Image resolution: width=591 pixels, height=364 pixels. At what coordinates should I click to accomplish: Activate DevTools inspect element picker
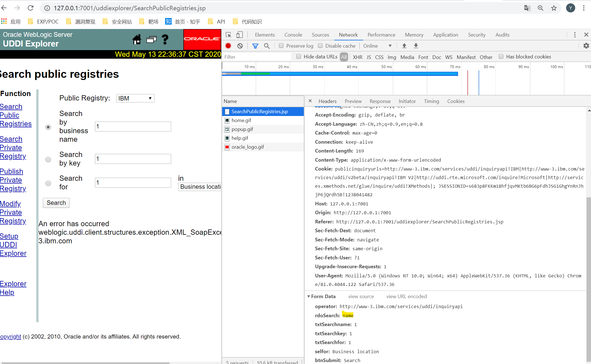coord(228,35)
